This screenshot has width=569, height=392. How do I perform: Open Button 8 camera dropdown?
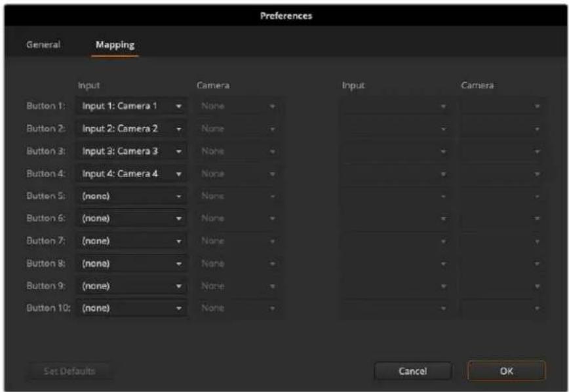[x=239, y=263]
